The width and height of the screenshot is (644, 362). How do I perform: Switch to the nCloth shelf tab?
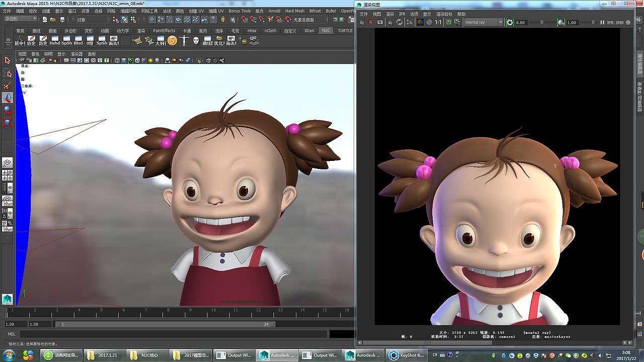pos(270,31)
